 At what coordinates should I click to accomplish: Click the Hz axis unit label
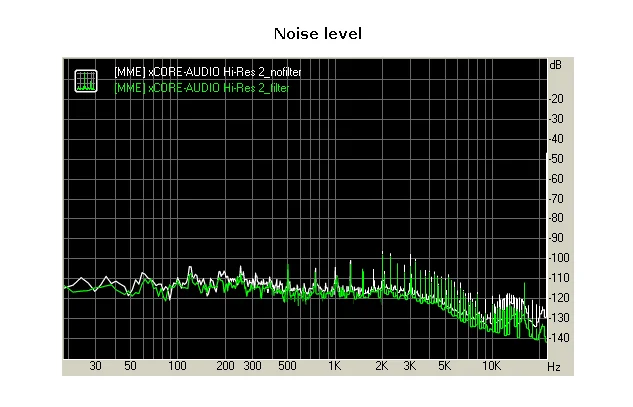553,367
